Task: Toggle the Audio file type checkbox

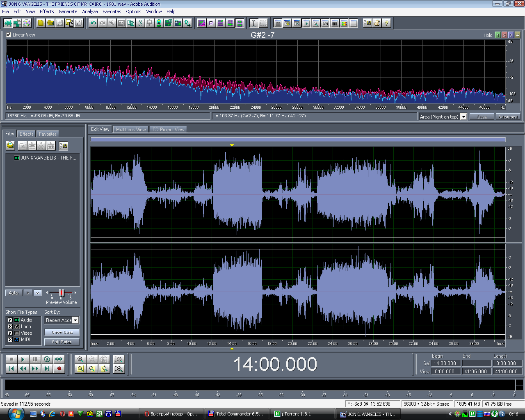Action: [x=10, y=320]
